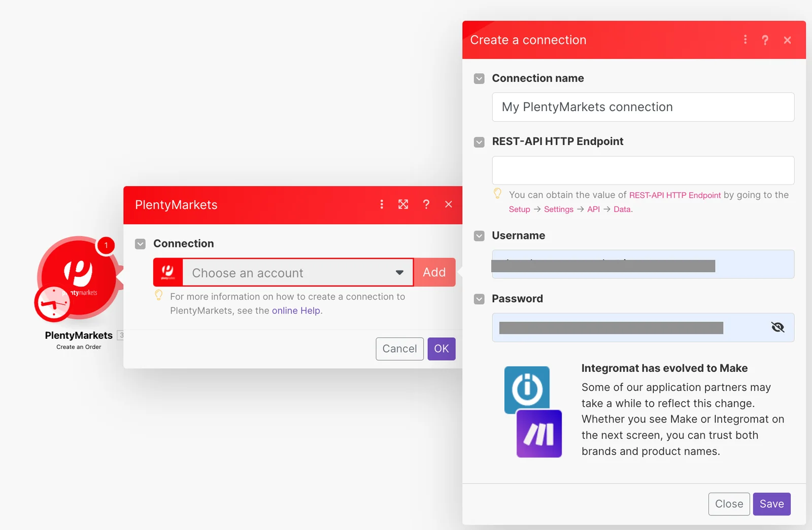Collapse the Password section
This screenshot has width=812, height=530.
[x=479, y=299]
